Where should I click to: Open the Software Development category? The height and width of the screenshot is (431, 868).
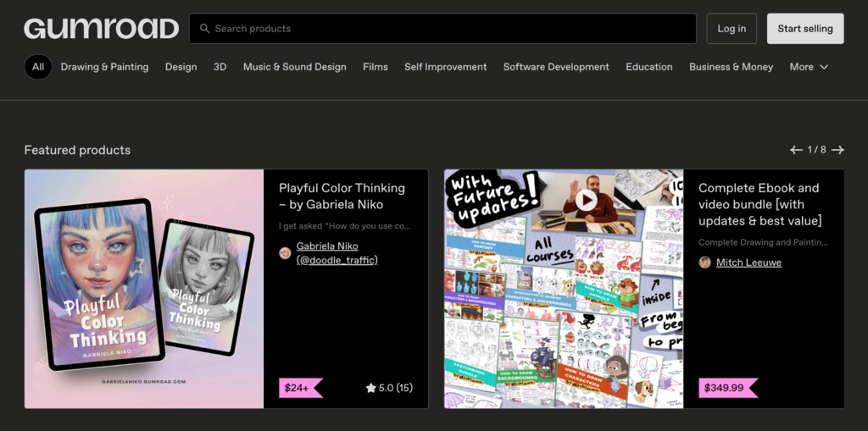556,67
